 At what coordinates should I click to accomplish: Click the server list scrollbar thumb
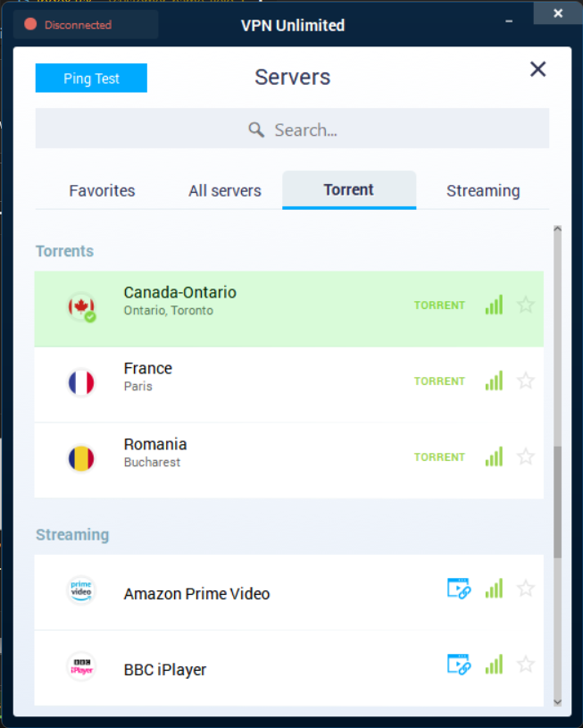(557, 502)
